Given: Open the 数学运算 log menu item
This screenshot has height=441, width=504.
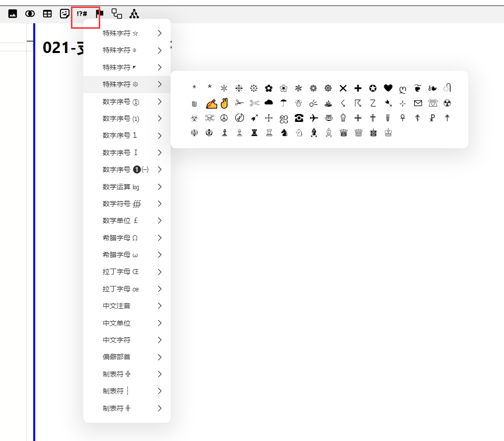Looking at the screenshot, I should coord(121,187).
